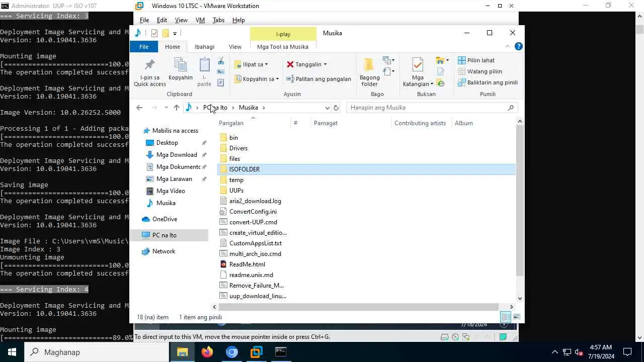Click the search magnifier icon

tap(511, 108)
